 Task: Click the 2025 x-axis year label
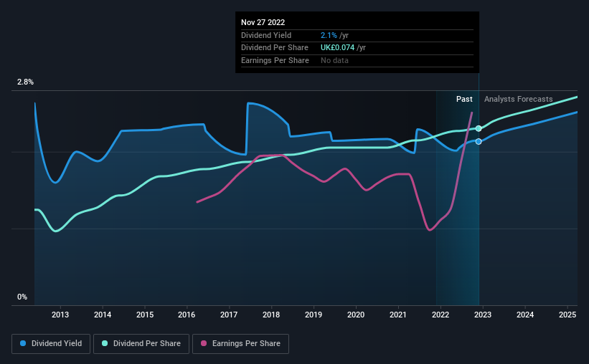coord(567,315)
